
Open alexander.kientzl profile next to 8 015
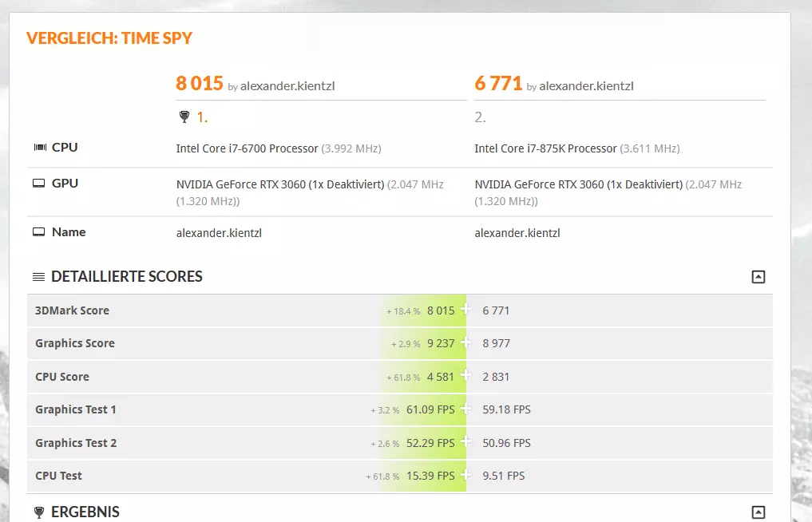pyautogui.click(x=287, y=86)
